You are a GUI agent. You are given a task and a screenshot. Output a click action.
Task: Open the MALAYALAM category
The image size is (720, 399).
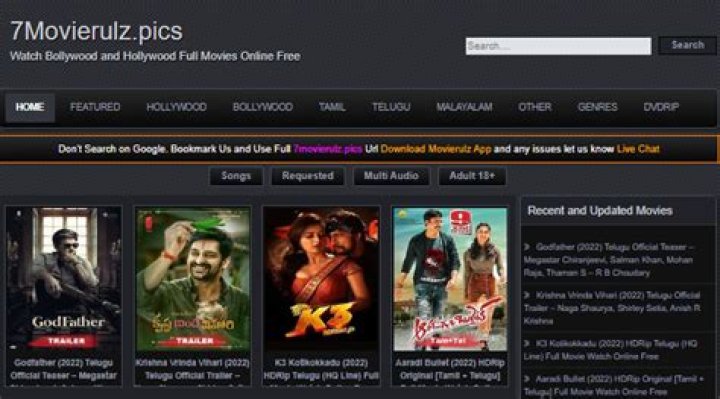(464, 107)
